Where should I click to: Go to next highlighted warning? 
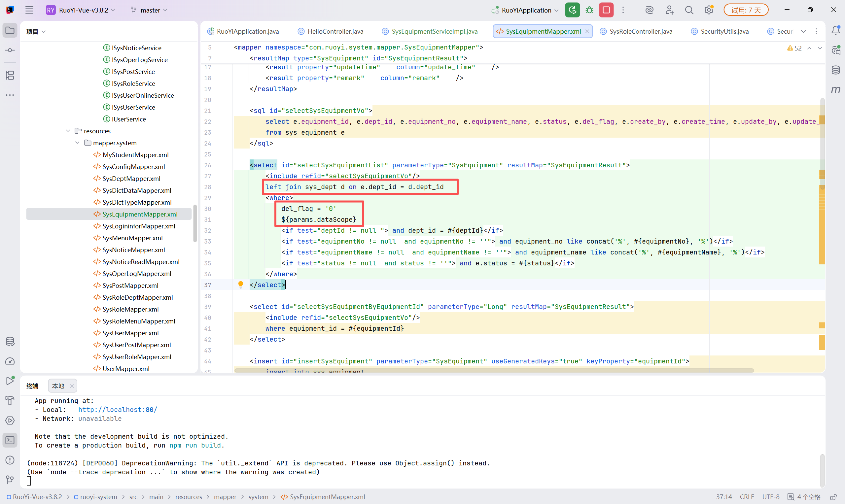coord(820,48)
